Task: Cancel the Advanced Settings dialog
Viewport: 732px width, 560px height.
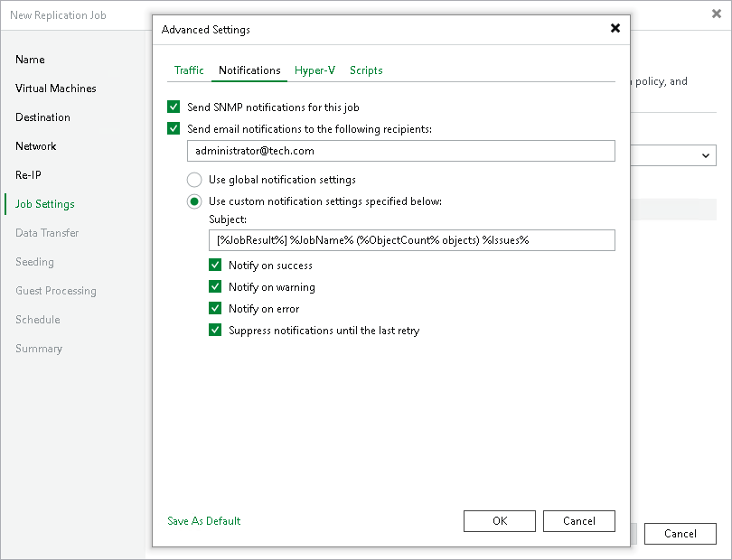Action: coord(579,521)
